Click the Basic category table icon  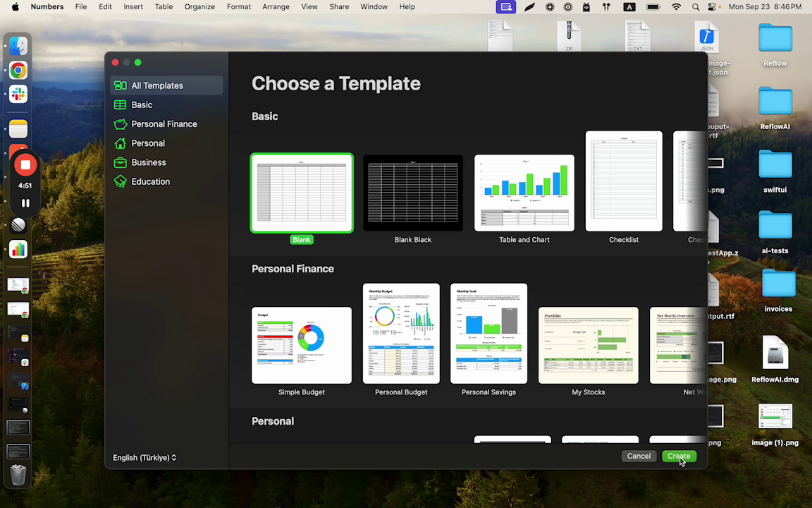point(120,104)
